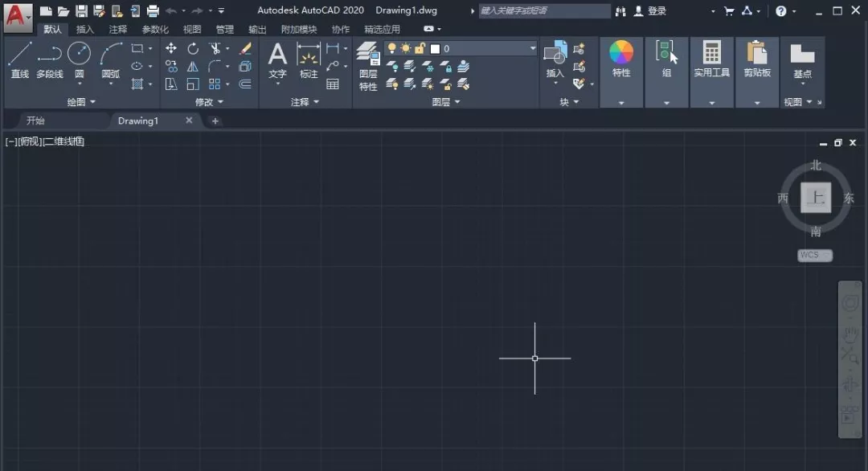Toggle layer 0 freeze sun icon
868x471 pixels.
(x=406, y=49)
